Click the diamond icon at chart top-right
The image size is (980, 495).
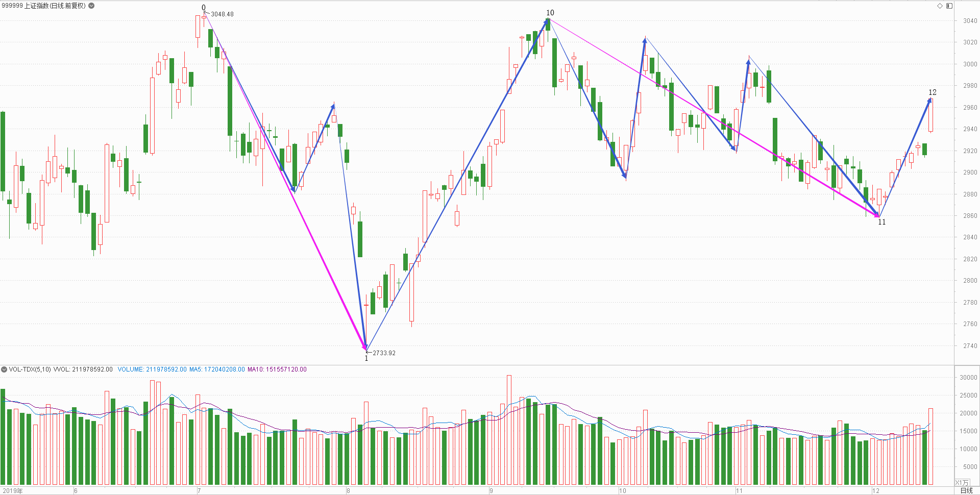pos(940,6)
